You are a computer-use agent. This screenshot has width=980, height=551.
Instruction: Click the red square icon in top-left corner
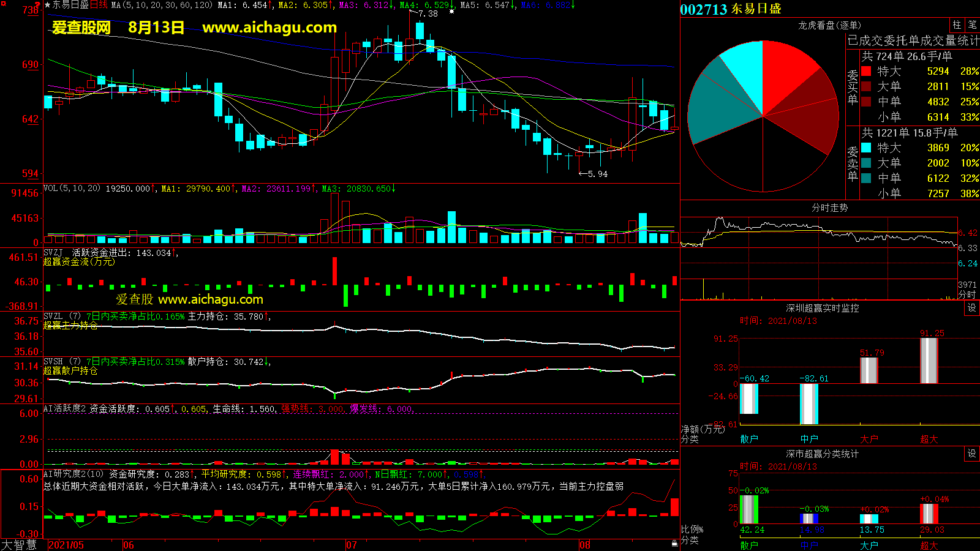coord(3,4)
